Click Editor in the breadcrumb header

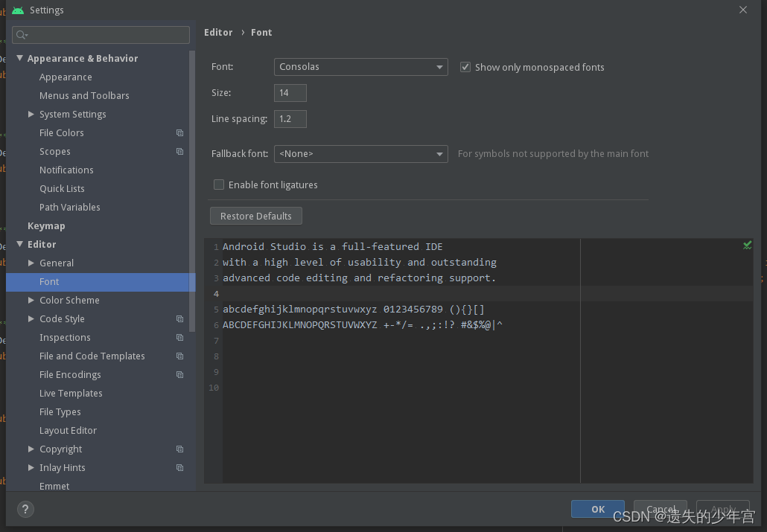pos(218,32)
